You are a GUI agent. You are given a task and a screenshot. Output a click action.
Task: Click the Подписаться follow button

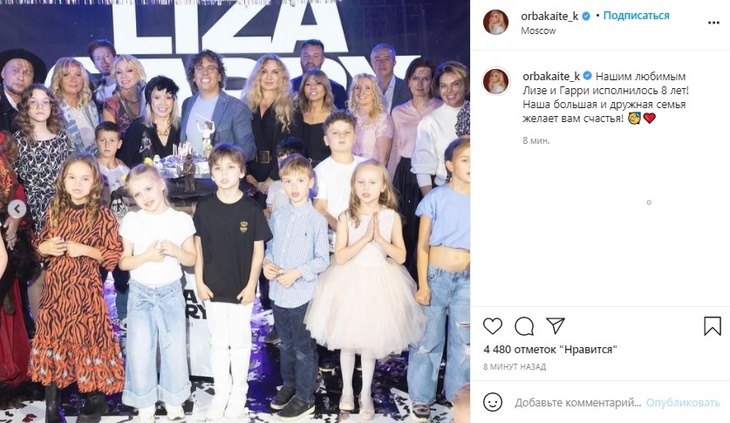click(636, 15)
